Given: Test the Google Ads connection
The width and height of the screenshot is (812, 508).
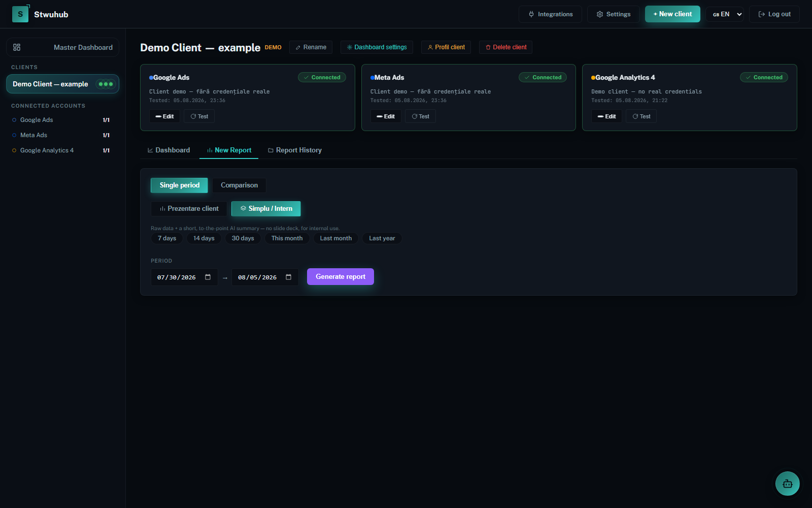Looking at the screenshot, I should pyautogui.click(x=199, y=116).
